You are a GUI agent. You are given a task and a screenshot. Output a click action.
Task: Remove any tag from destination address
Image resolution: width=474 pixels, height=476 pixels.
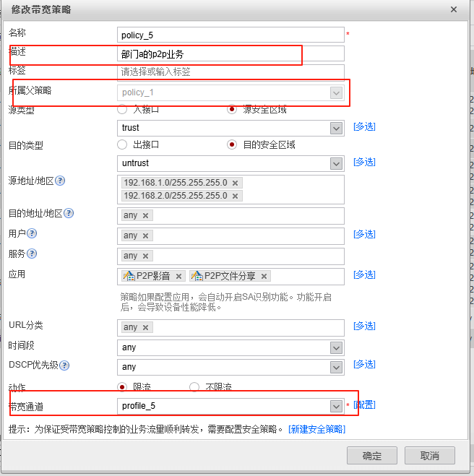(x=145, y=215)
